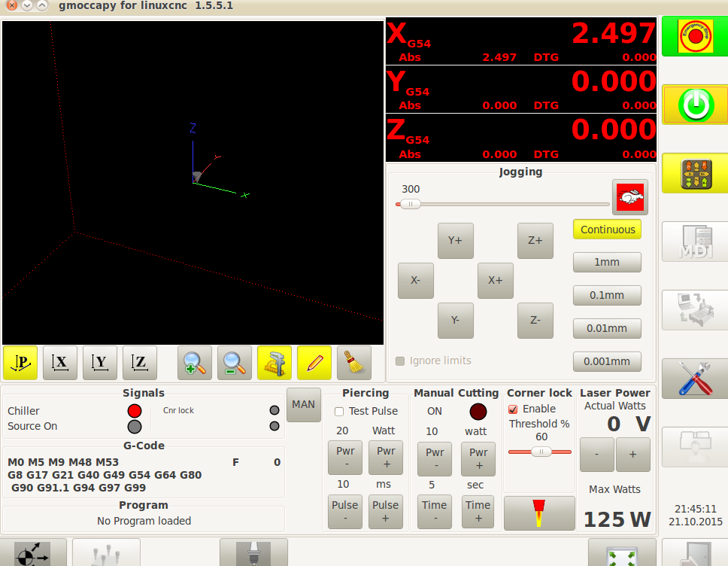This screenshot has width=728, height=566.
Task: Jog with the Z- button
Action: [535, 320]
